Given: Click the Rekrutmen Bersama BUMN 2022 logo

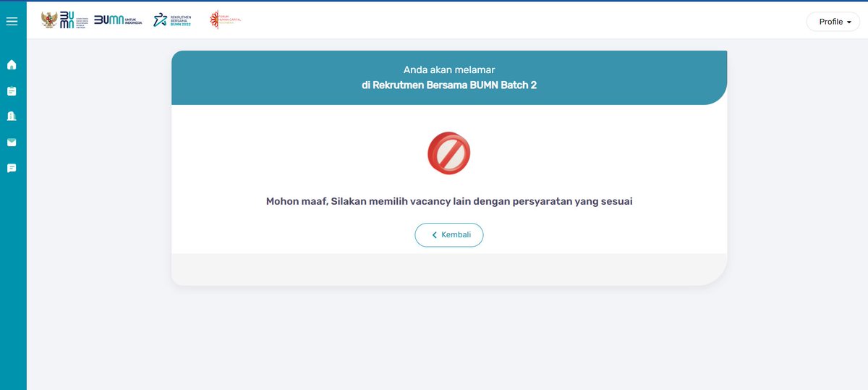Looking at the screenshot, I should click(172, 20).
